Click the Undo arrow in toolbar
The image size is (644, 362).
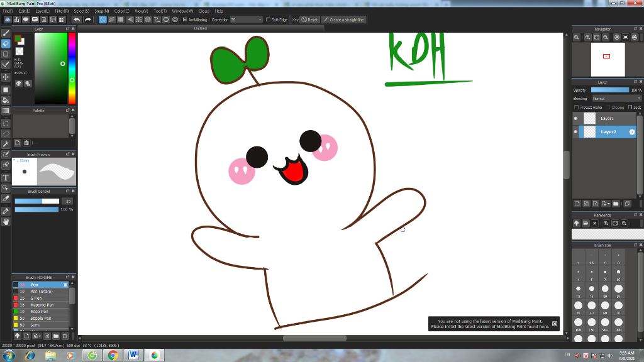[76, 19]
